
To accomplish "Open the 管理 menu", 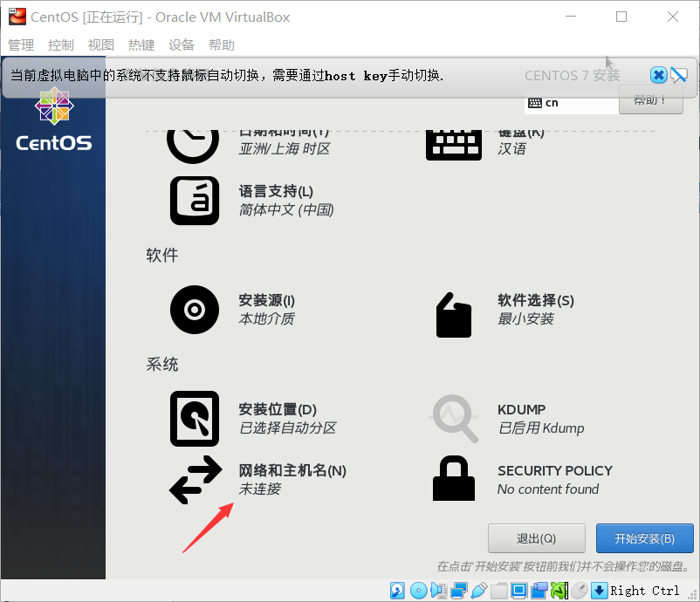I will (21, 45).
